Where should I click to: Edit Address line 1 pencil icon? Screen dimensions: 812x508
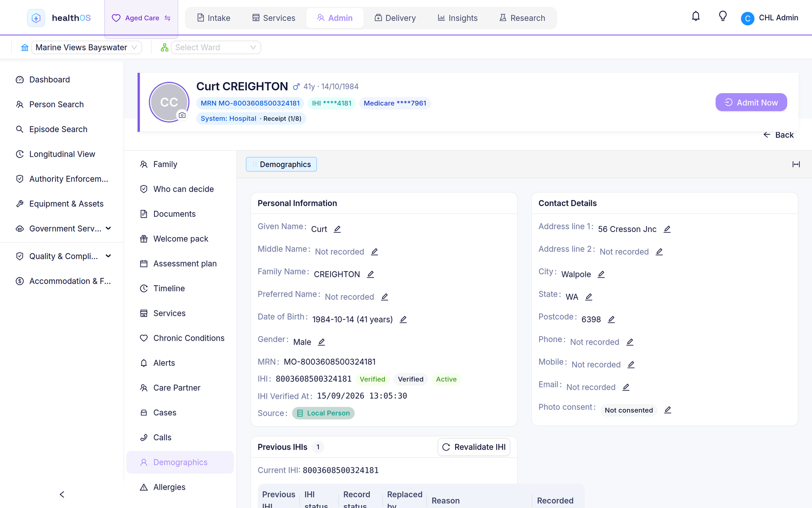(x=667, y=229)
